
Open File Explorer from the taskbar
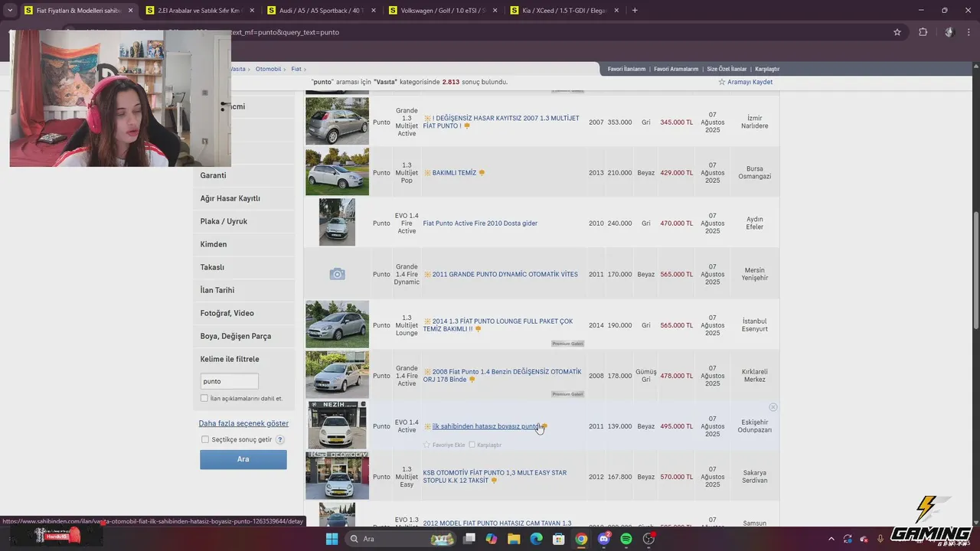(x=514, y=539)
